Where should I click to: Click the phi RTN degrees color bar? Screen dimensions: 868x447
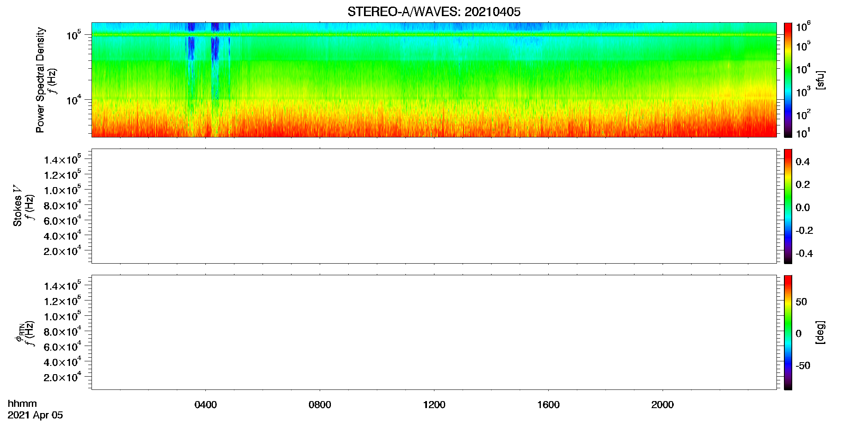pyautogui.click(x=788, y=332)
